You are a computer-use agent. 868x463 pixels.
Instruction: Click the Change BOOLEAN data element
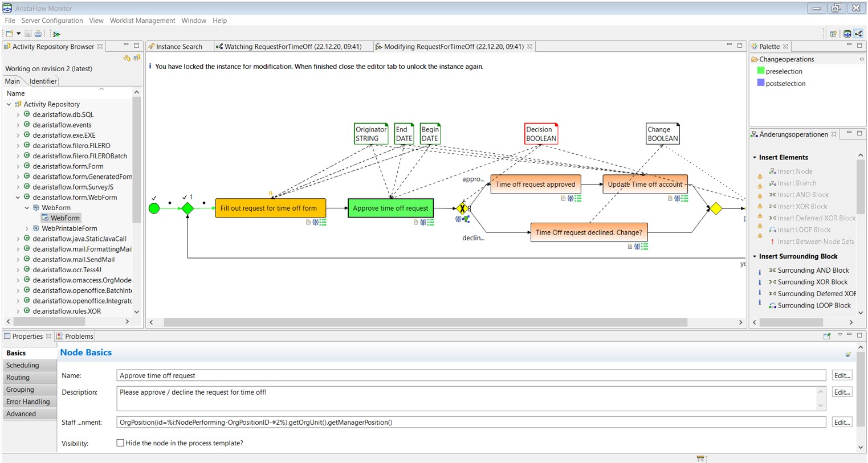pos(662,134)
